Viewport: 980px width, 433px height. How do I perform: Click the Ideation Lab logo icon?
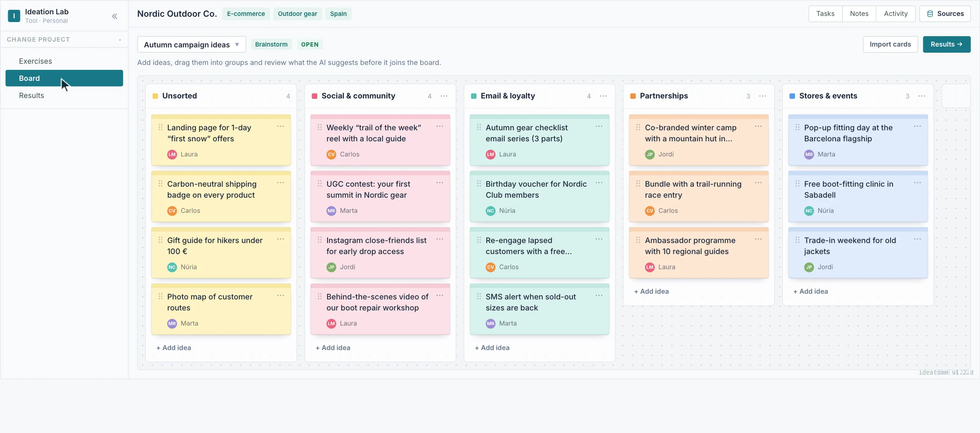14,16
